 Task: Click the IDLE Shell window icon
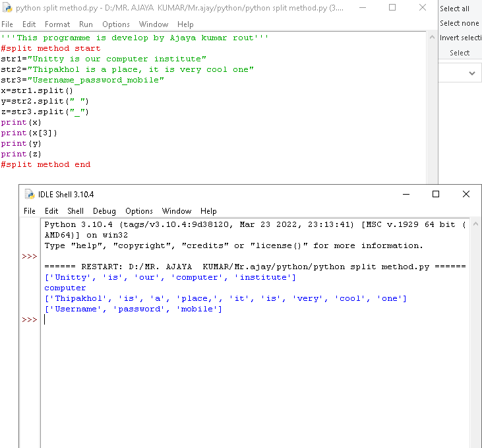point(29,194)
